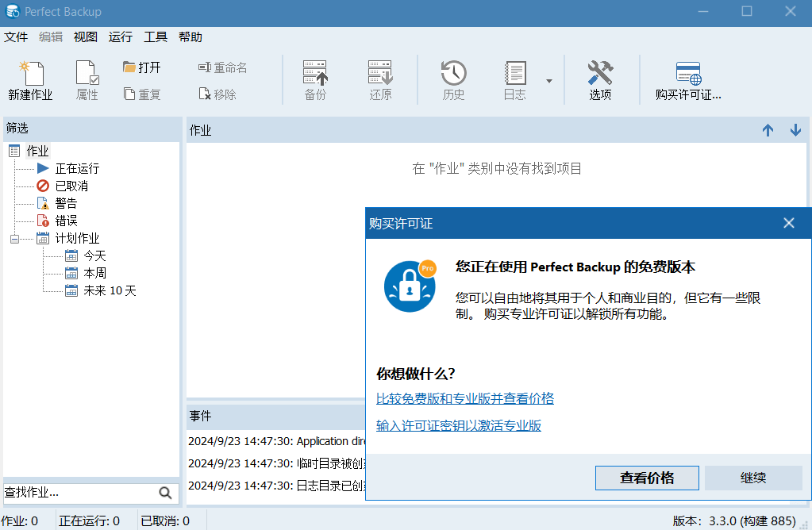Open 选项 tools icon
This screenshot has height=530, width=812.
[x=600, y=80]
